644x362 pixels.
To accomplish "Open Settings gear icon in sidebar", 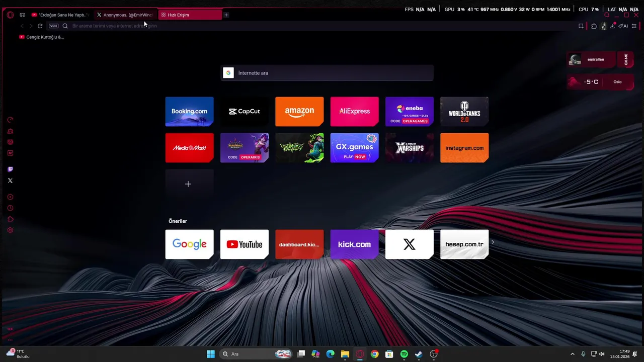I will click(10, 230).
